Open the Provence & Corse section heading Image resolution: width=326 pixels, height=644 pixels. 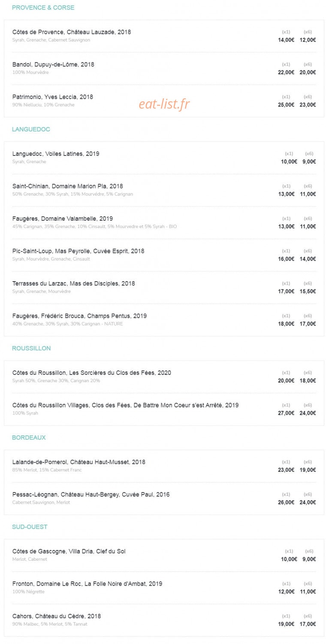(43, 7)
